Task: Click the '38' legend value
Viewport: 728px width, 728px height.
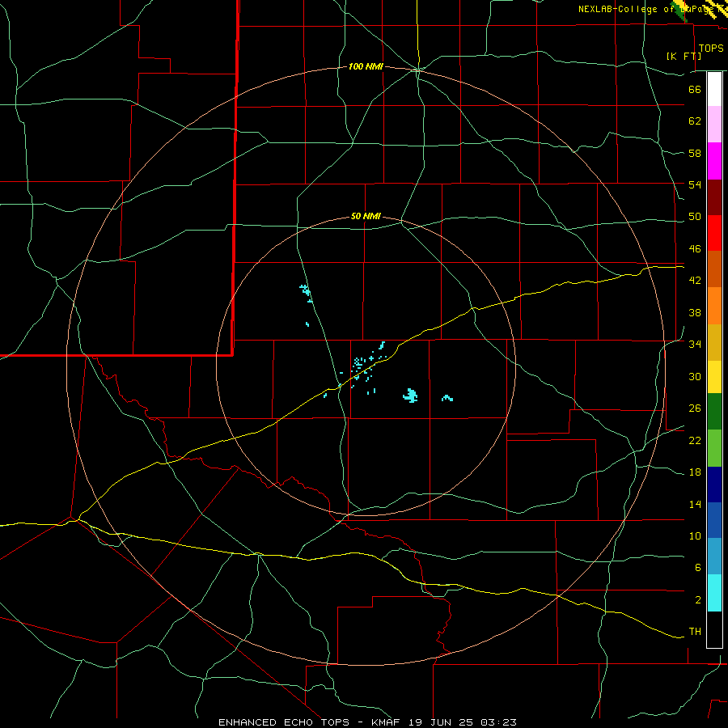Action: tap(695, 312)
